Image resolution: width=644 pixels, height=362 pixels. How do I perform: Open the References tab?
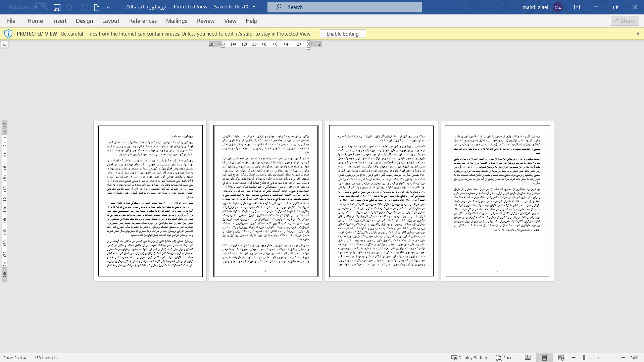pyautogui.click(x=143, y=21)
